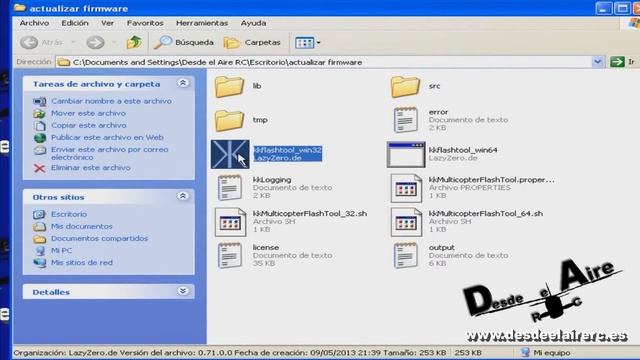This screenshot has height=360, width=640.
Task: Select the kkflashtool_win32 application icon
Action: click(230, 154)
